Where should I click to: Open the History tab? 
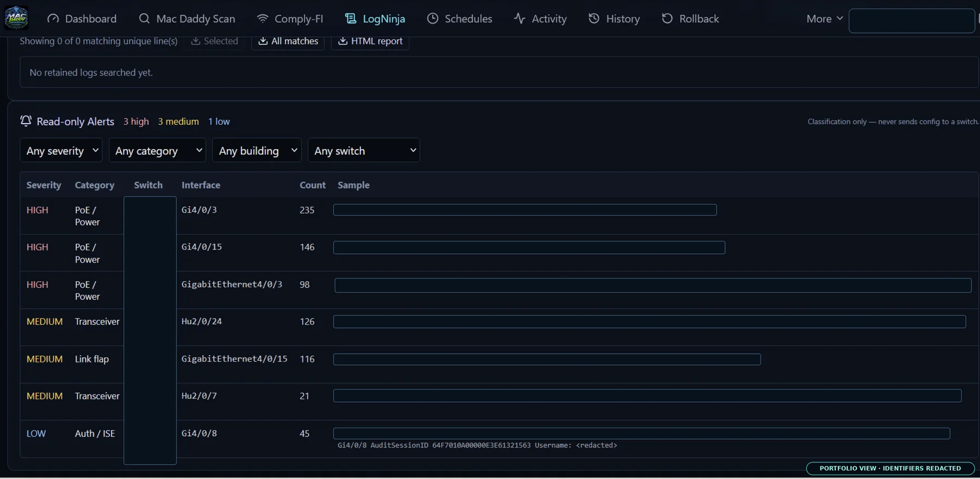pyautogui.click(x=614, y=19)
